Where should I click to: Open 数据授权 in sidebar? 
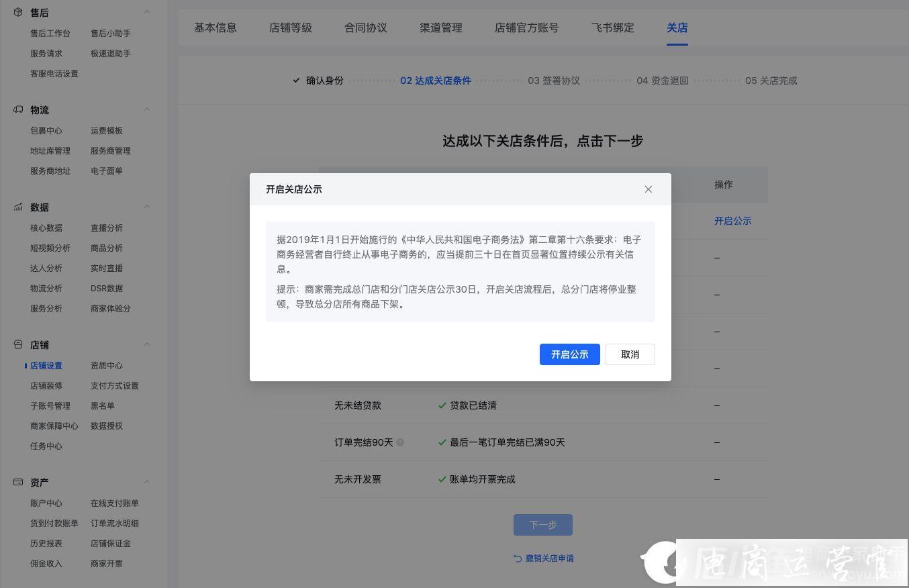tap(107, 426)
